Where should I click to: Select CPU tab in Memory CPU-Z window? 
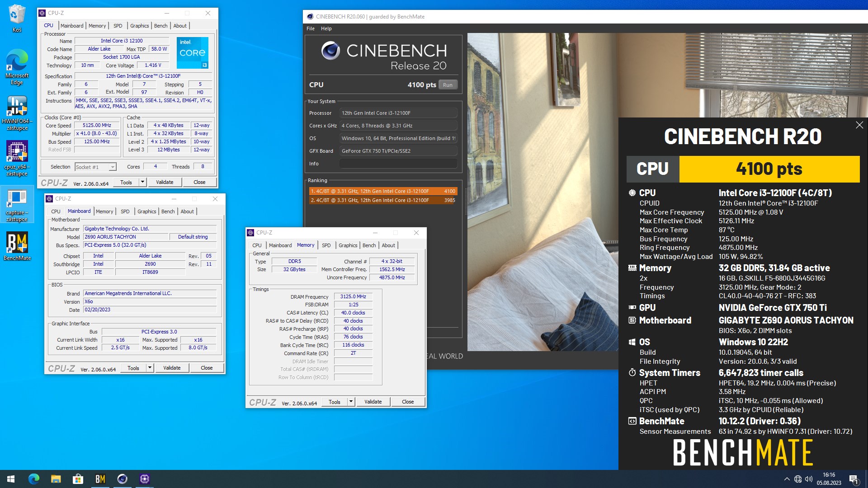point(257,245)
